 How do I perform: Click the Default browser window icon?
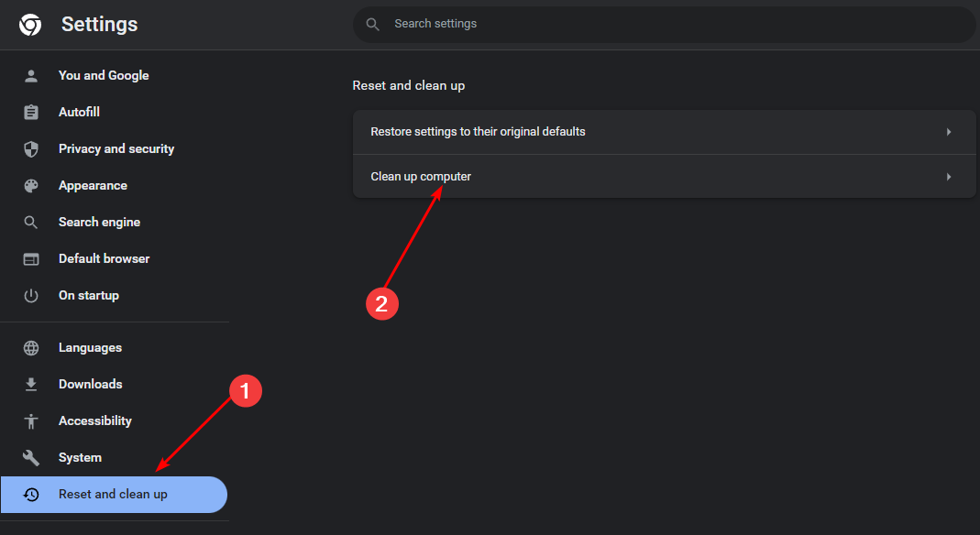(x=31, y=259)
